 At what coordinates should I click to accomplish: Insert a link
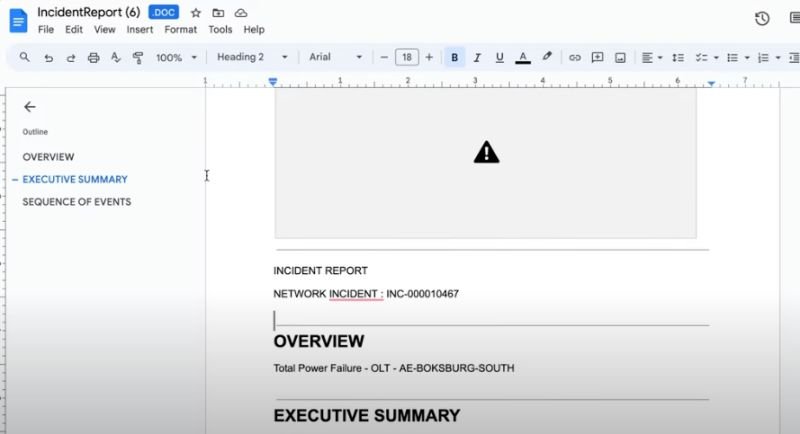(x=575, y=58)
